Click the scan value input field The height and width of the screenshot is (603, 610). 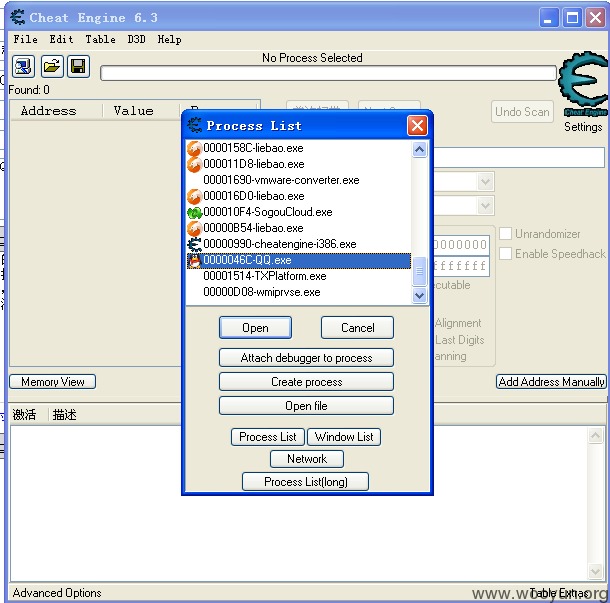coord(519,158)
